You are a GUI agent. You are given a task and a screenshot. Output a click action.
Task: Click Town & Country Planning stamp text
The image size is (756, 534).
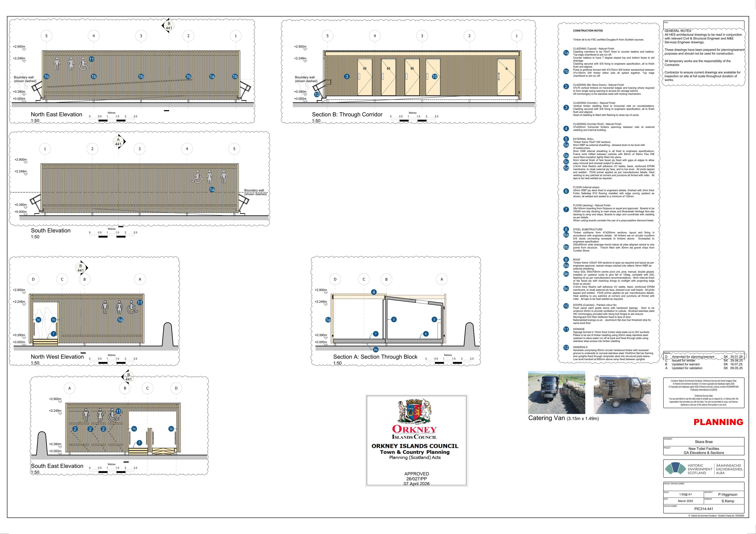[415, 452]
